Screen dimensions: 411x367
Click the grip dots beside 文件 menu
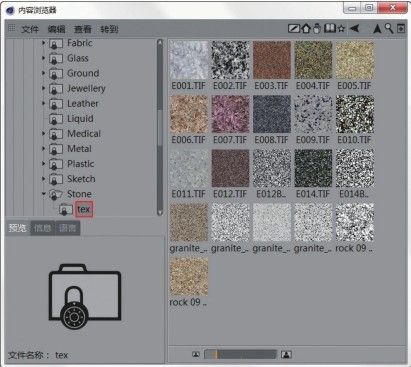tap(12, 28)
